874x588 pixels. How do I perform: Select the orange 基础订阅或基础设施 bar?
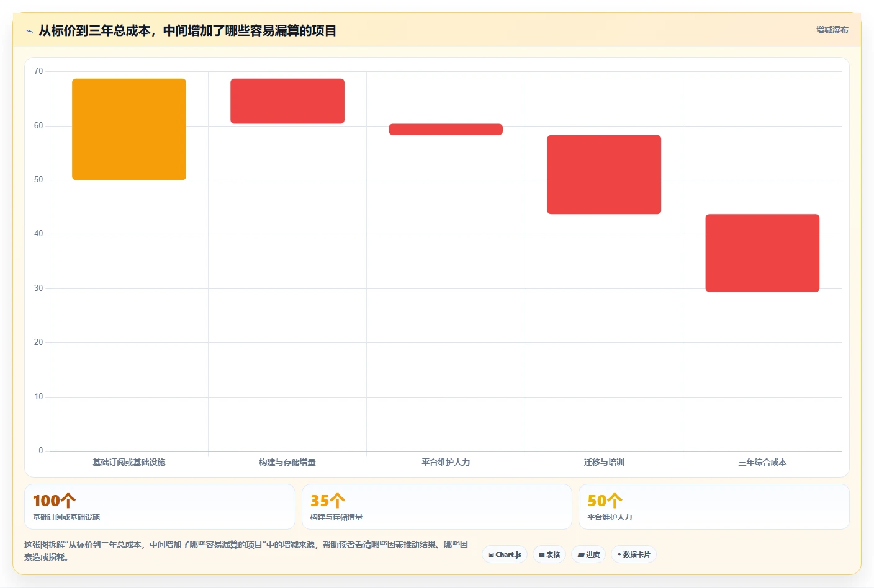(x=129, y=129)
